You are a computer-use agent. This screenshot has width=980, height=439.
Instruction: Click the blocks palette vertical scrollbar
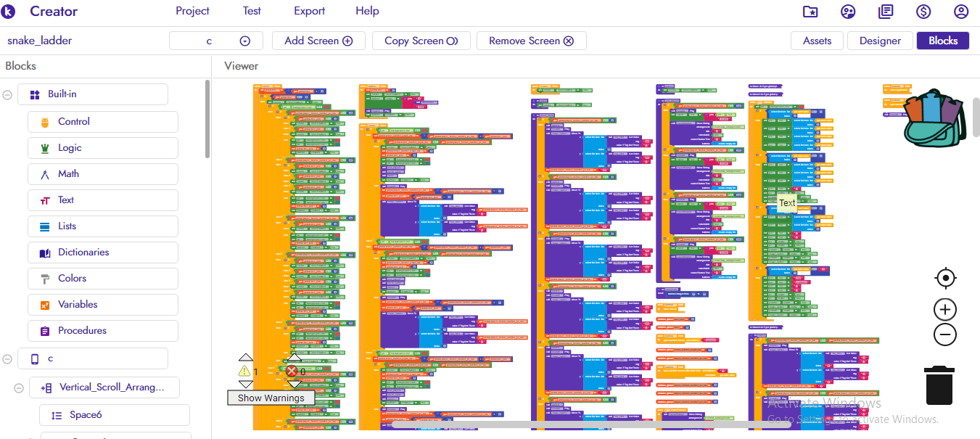(207, 118)
